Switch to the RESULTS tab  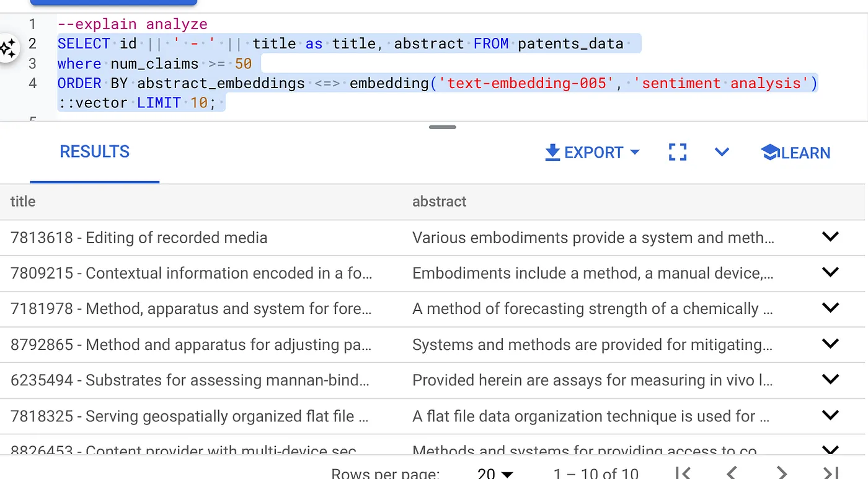point(94,152)
